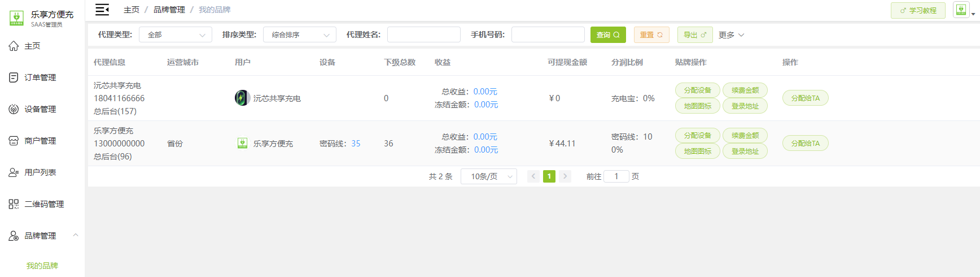Viewport: 980px width, 277px height.
Task: Click 续费金额 for 乐享方便充
Action: point(745,135)
